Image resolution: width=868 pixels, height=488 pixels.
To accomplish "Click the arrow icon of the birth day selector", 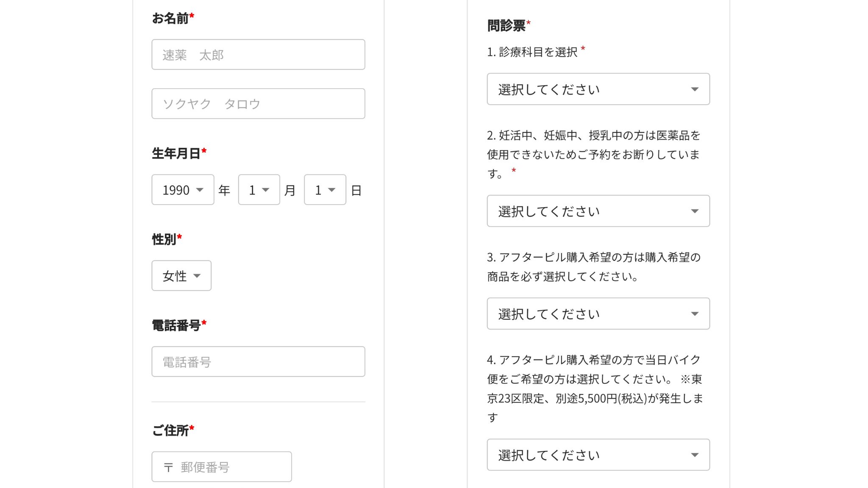I will point(332,190).
